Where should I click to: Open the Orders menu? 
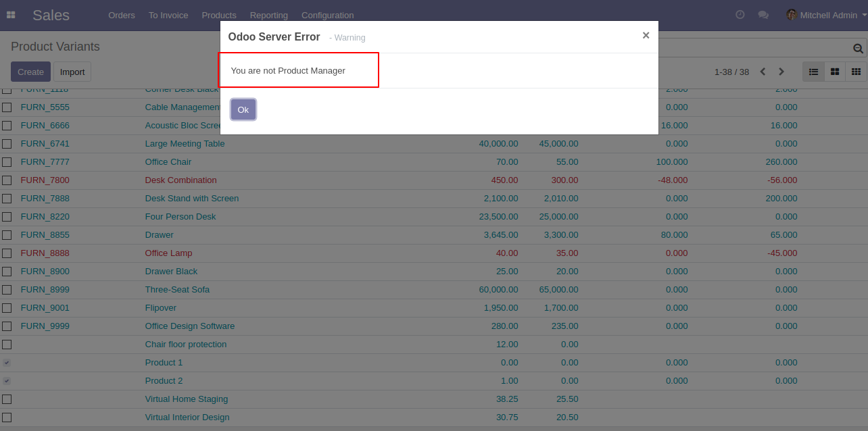[122, 15]
